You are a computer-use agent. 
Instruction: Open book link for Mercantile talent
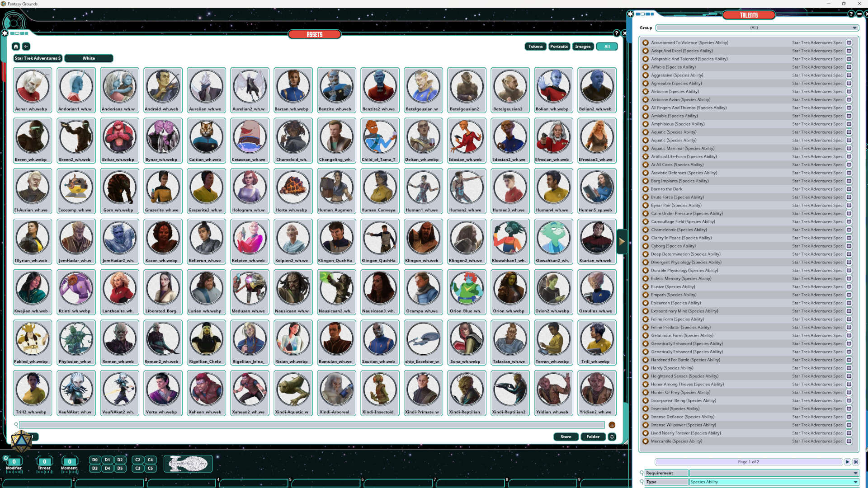849,441
